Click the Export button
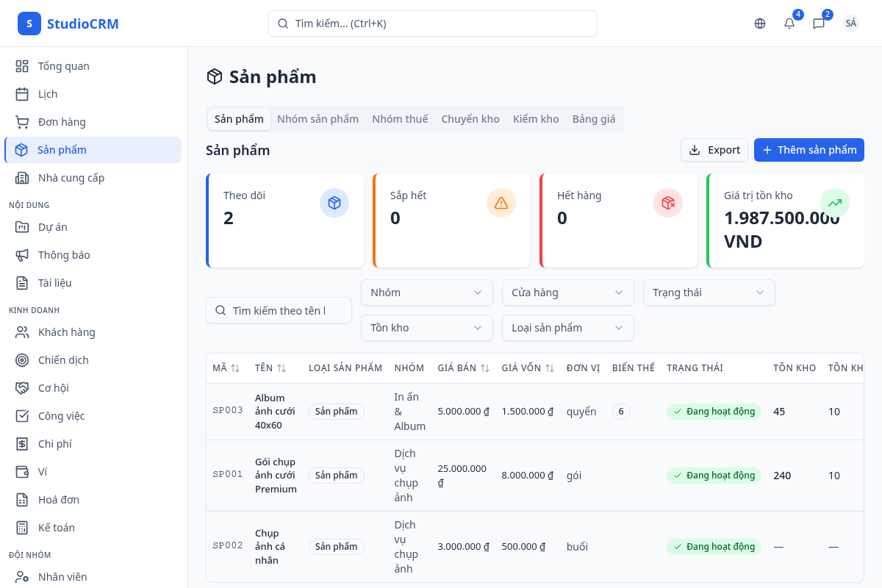The height and width of the screenshot is (588, 882). click(714, 150)
